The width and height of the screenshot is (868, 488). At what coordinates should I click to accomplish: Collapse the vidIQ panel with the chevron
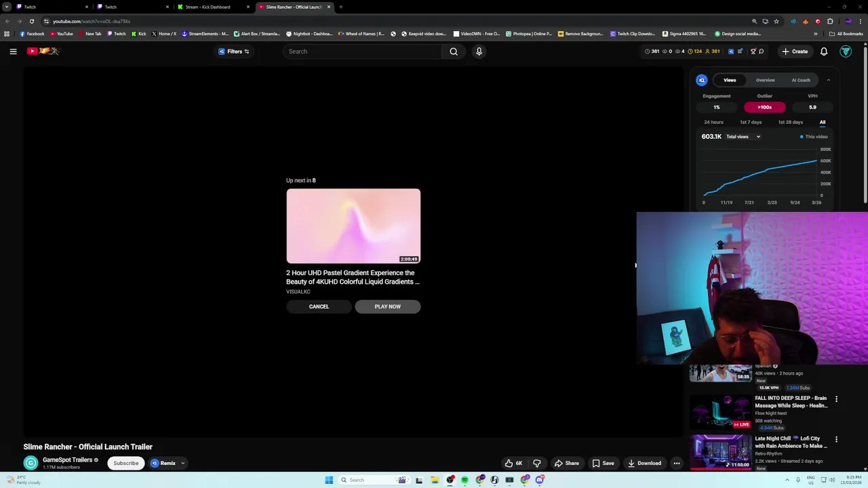click(x=828, y=80)
